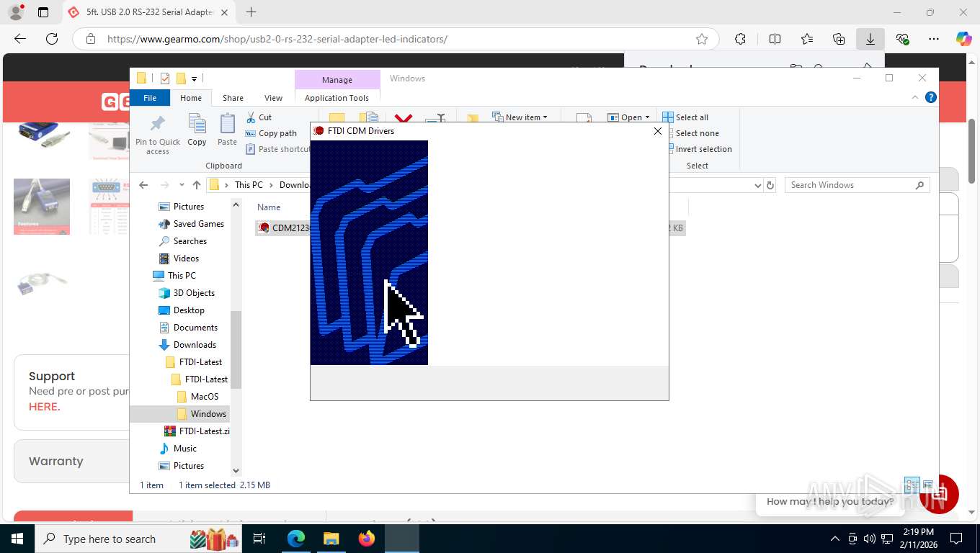Open address bar history dropdown

click(757, 185)
